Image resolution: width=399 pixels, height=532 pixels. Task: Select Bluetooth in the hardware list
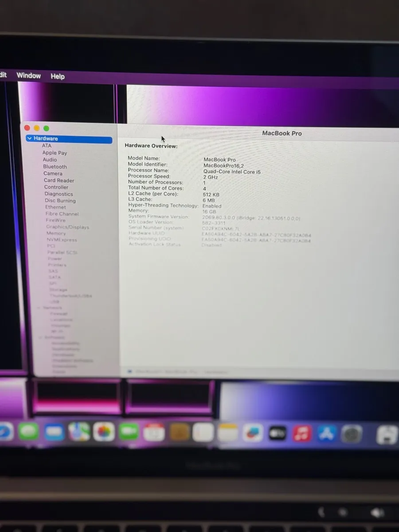click(x=55, y=167)
